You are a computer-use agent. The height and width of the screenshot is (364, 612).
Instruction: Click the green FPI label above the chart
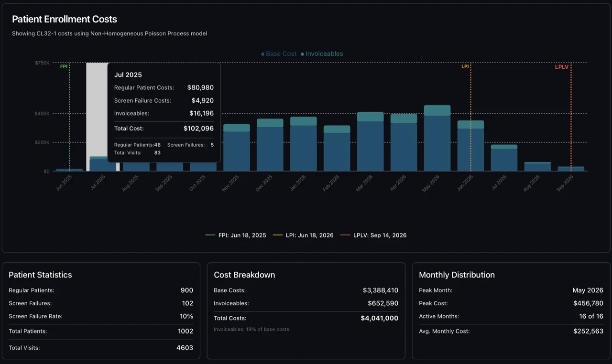click(x=64, y=67)
